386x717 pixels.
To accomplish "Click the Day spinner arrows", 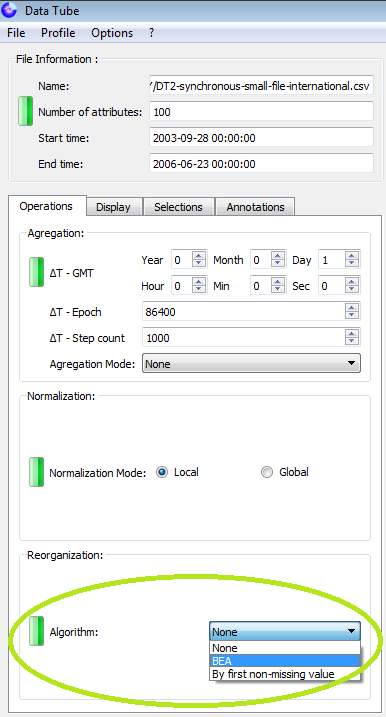I will click(352, 260).
